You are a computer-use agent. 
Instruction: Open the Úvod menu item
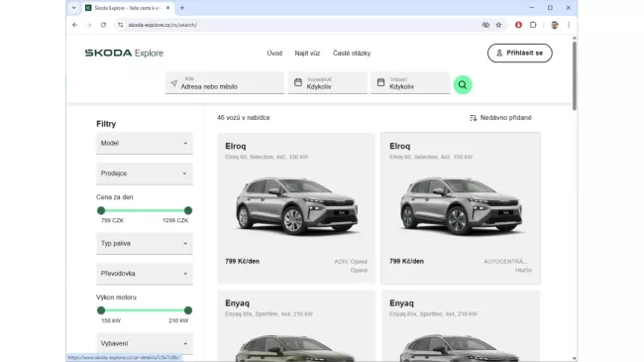(x=274, y=54)
